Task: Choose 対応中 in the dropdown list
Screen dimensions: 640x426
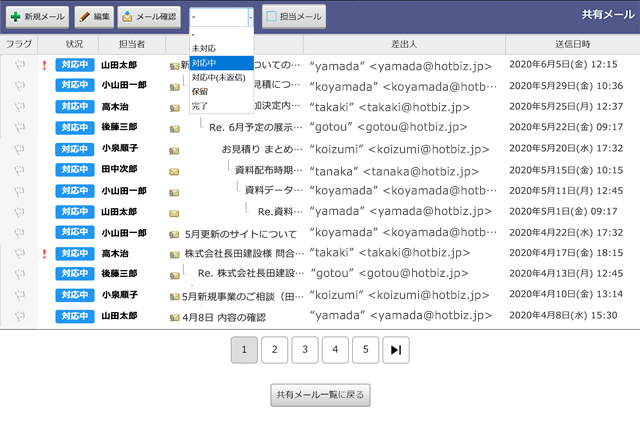Action: [222, 63]
